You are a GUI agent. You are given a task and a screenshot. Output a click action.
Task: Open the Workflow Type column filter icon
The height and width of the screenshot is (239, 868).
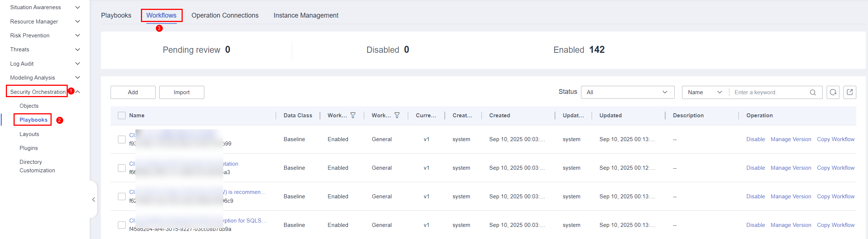point(397,115)
